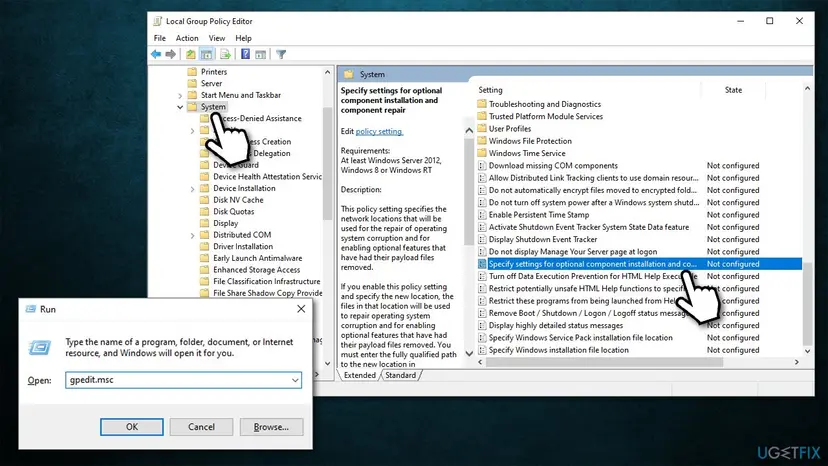Click the description pane scroll down arrow

tap(469, 353)
